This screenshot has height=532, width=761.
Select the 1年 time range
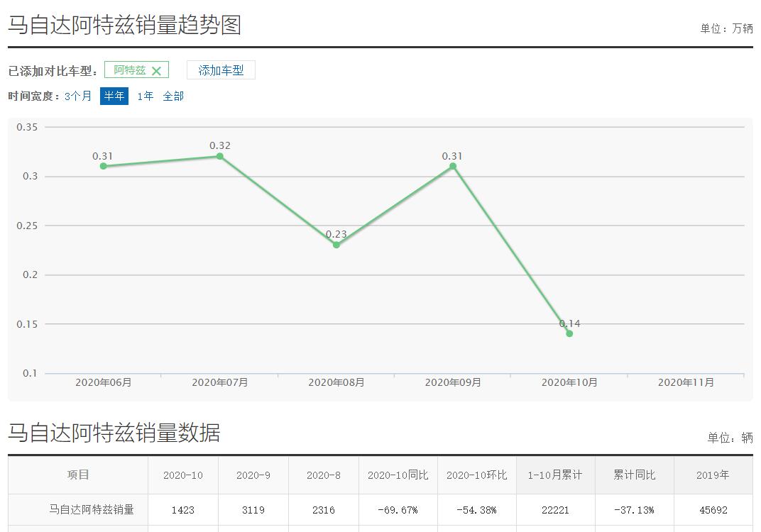click(144, 95)
